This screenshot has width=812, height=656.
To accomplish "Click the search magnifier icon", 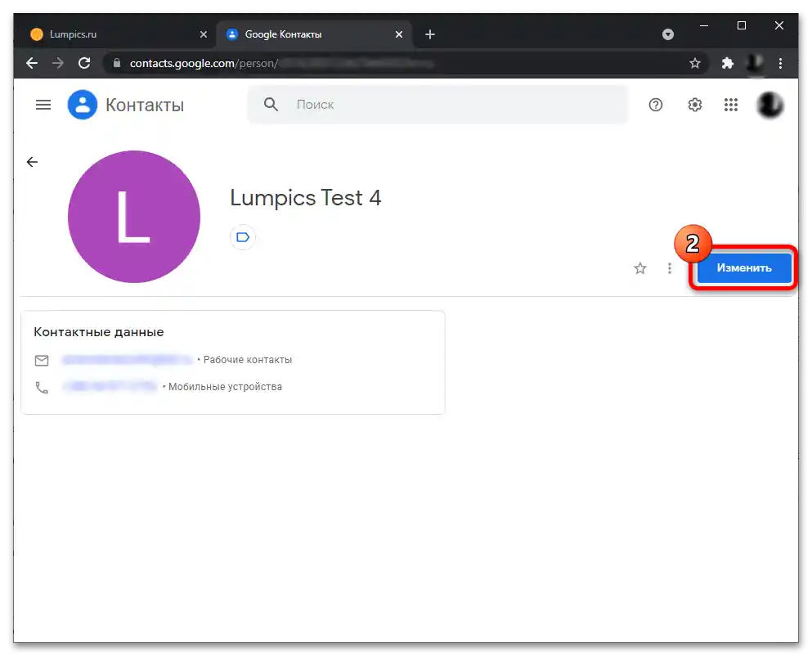I will [271, 105].
